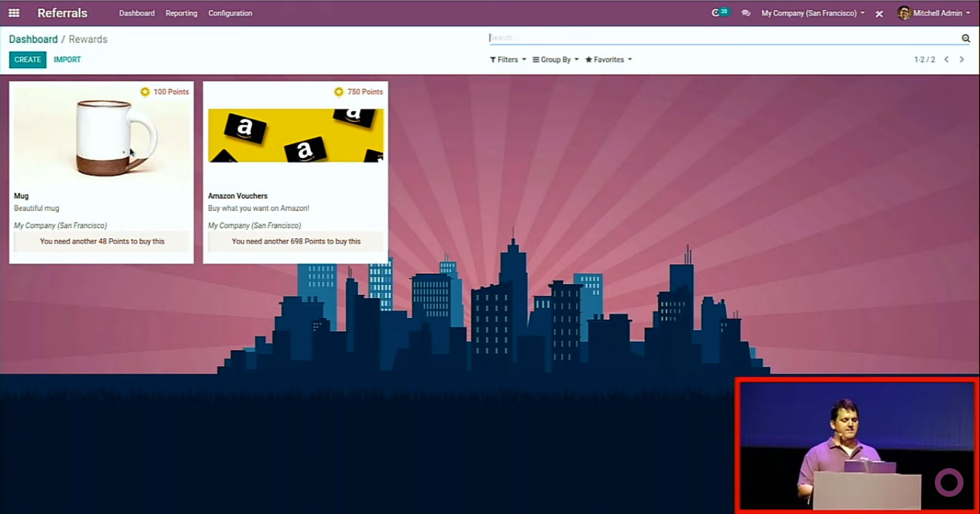Click the Referrals app title
980x514 pixels.
click(x=62, y=13)
